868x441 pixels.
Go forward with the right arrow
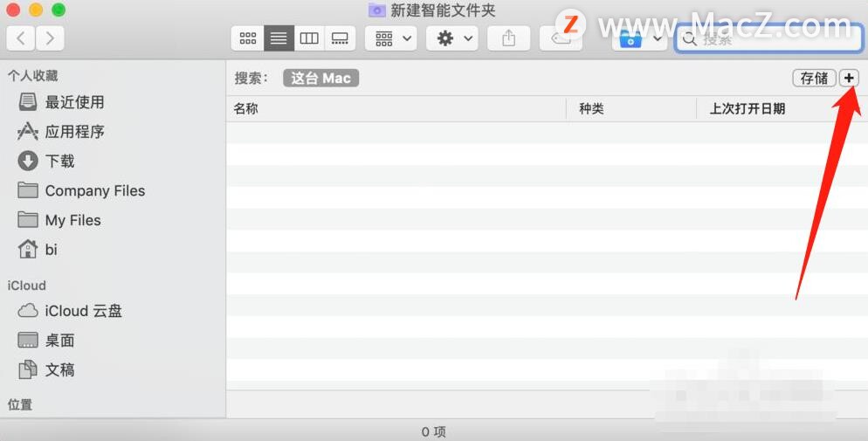(51, 38)
